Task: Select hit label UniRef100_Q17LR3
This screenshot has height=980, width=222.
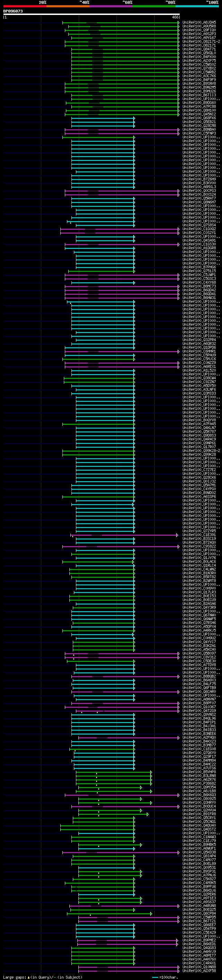Action: (x=199, y=592)
